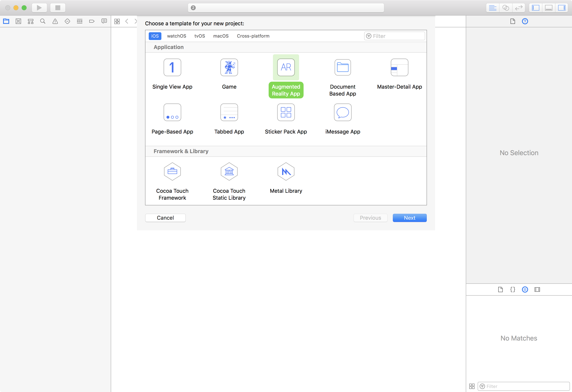The width and height of the screenshot is (572, 392).
Task: Show the Object library icon
Action: tap(525, 290)
